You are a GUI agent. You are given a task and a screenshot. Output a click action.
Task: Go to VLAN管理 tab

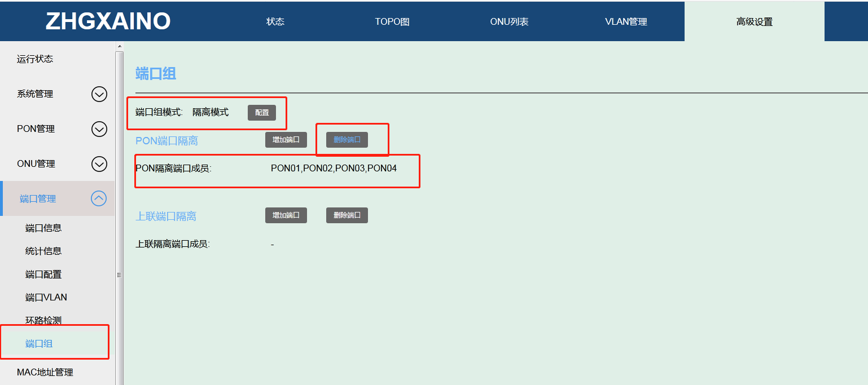click(x=626, y=22)
